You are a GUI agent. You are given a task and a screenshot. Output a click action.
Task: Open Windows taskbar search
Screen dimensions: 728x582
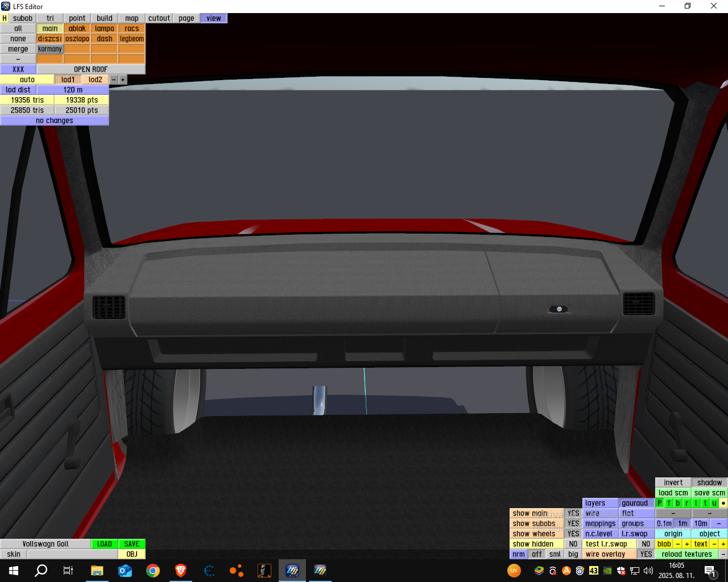pos(41,571)
